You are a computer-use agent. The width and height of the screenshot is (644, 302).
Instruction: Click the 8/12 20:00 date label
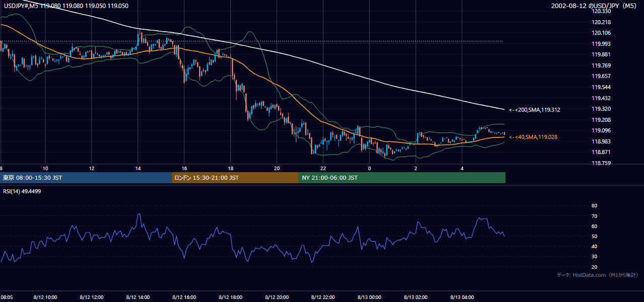tap(277, 297)
